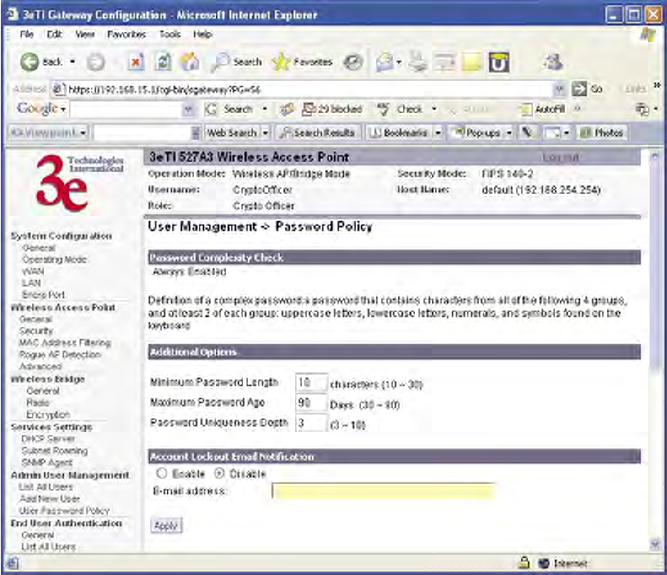The height and width of the screenshot is (575, 667).
Task: Click the U toolbar icon
Action: click(499, 62)
